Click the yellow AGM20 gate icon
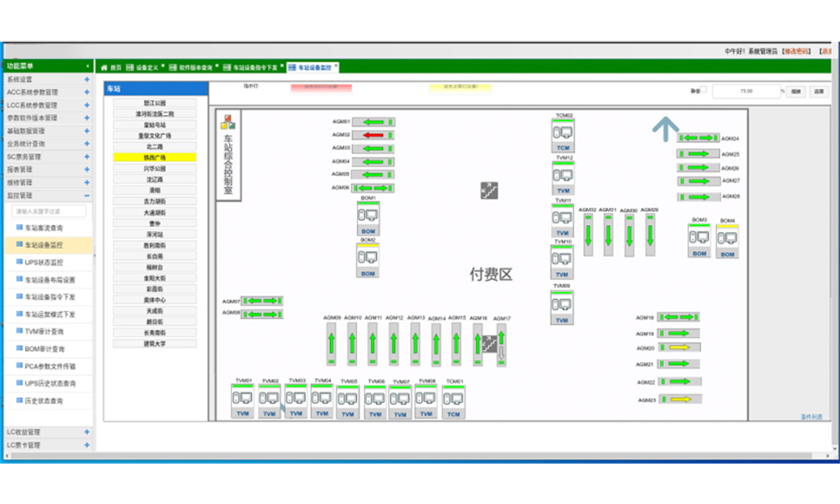 (680, 348)
